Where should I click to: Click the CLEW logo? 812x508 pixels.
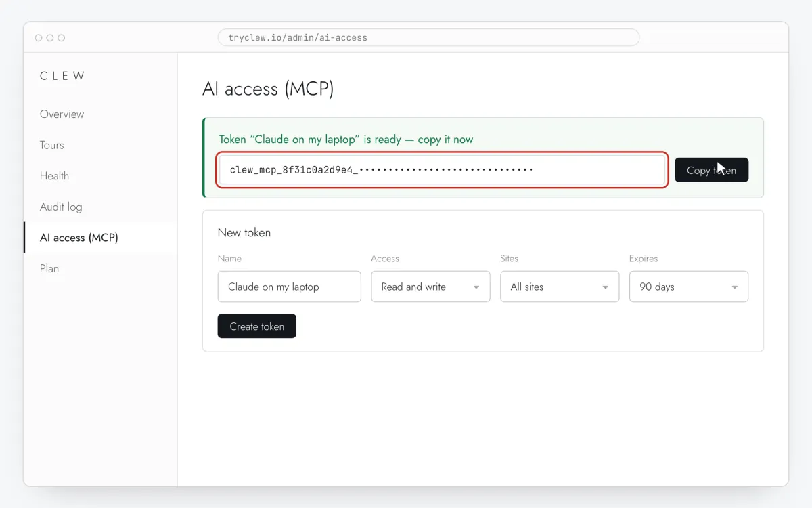[62, 76]
